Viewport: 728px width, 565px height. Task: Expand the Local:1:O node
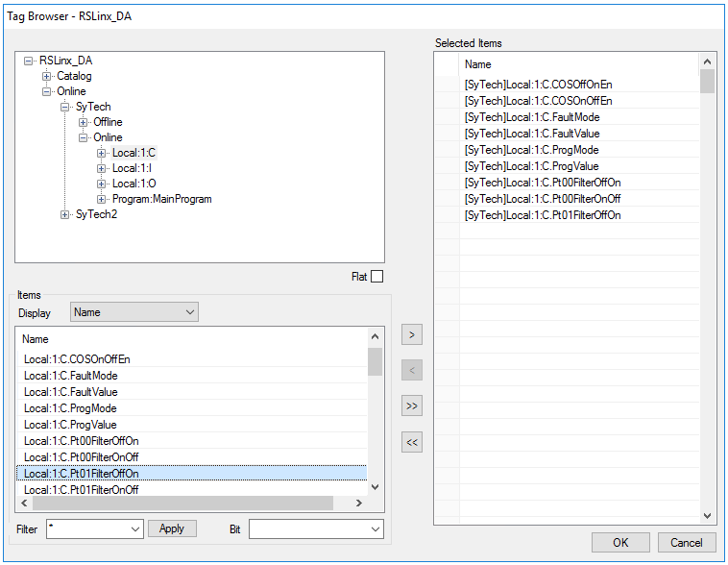pyautogui.click(x=101, y=184)
